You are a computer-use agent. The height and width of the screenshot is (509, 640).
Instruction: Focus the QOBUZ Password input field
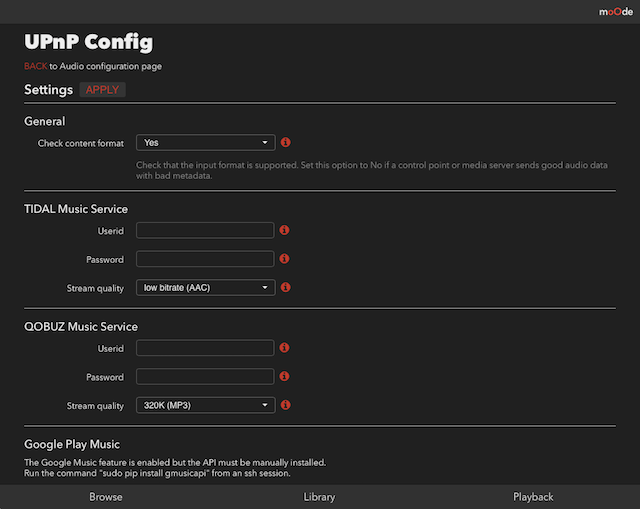[205, 376]
